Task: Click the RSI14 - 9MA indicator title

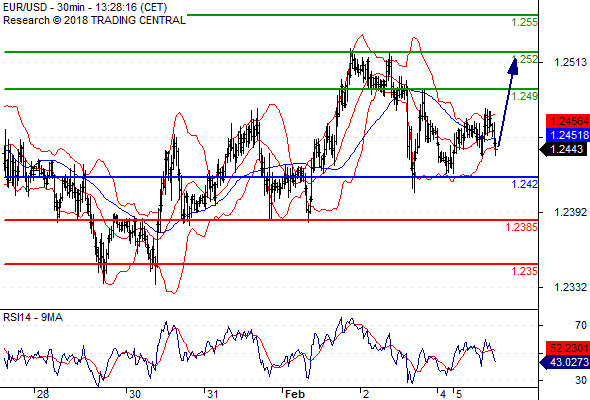Action: coord(33,318)
